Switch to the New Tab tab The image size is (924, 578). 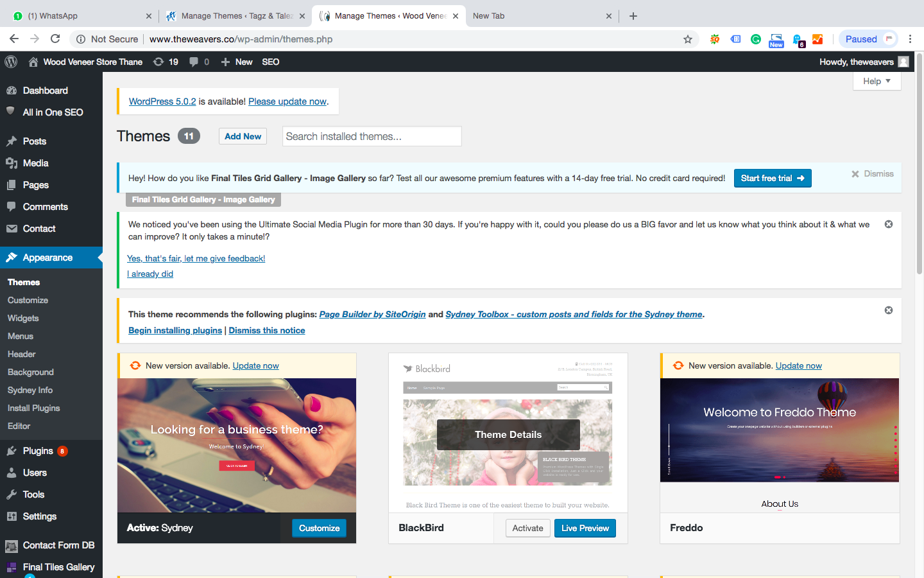542,16
